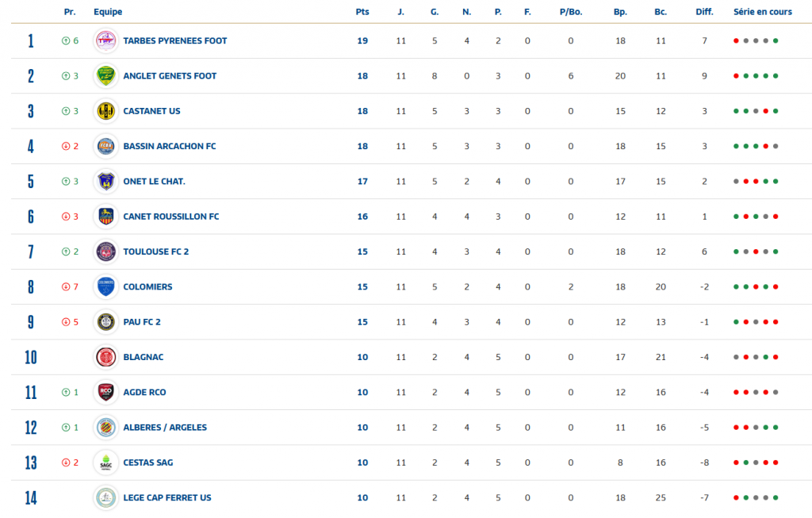The height and width of the screenshot is (518, 812).
Task: Click the Bassin Arcachon FC logo
Action: point(105,146)
